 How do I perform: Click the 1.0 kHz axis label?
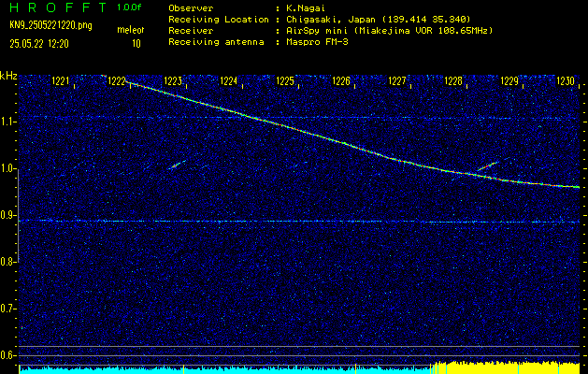[x=7, y=169]
